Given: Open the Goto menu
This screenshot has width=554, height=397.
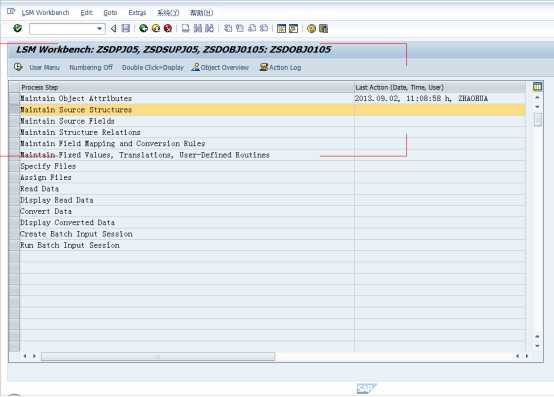Looking at the screenshot, I should pyautogui.click(x=110, y=13).
